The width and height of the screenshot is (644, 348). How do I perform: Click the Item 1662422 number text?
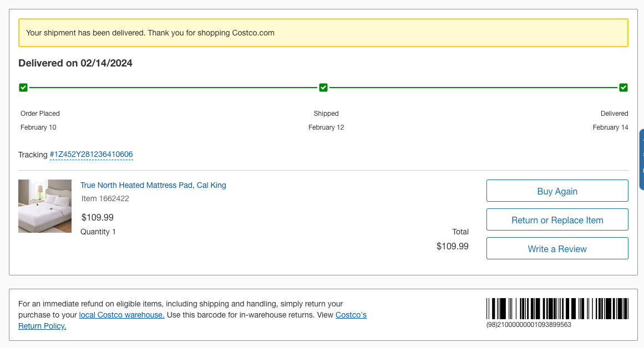click(x=105, y=198)
